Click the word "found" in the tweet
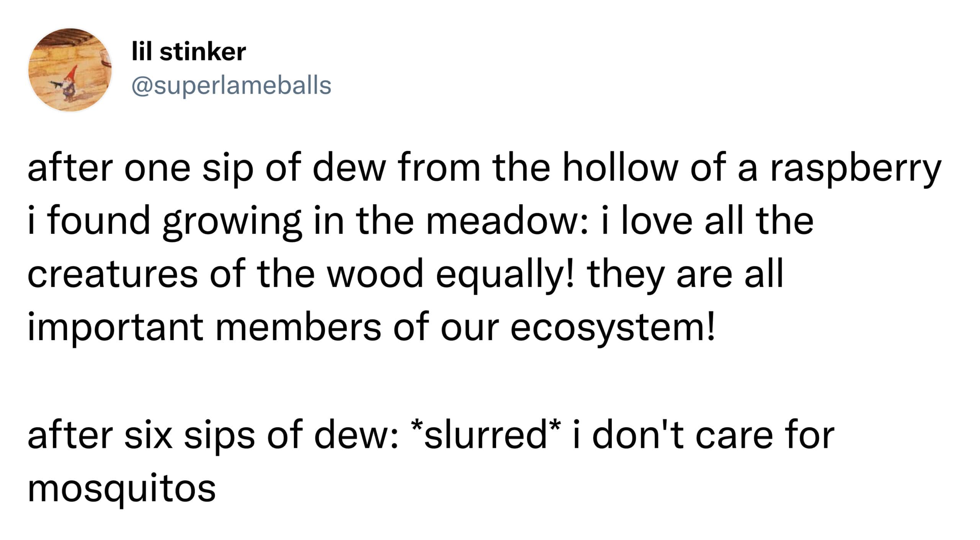 pos(99,222)
